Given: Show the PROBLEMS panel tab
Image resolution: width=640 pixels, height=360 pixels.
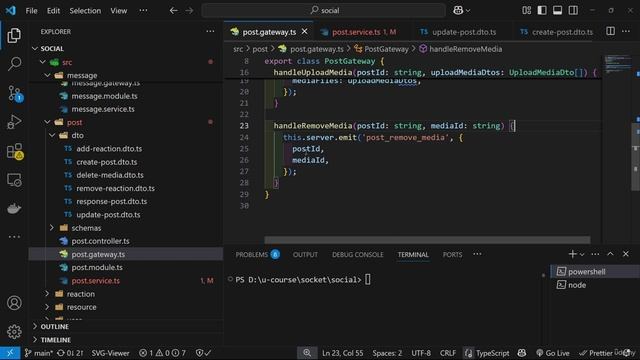Looking at the screenshot, I should (257, 254).
